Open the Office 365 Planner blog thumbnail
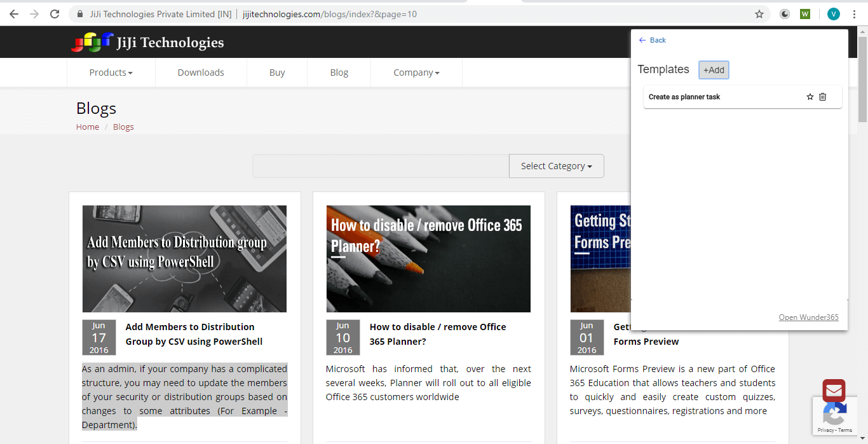The width and height of the screenshot is (868, 444). tap(428, 258)
